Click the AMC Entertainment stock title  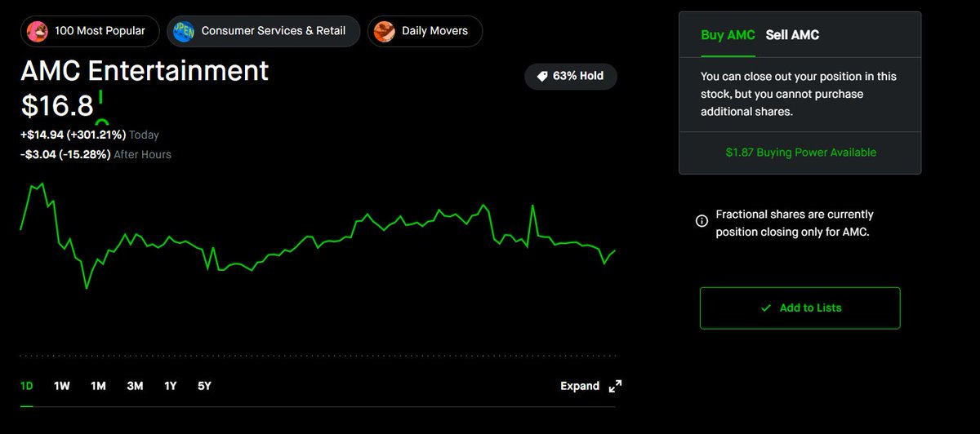pyautogui.click(x=145, y=71)
